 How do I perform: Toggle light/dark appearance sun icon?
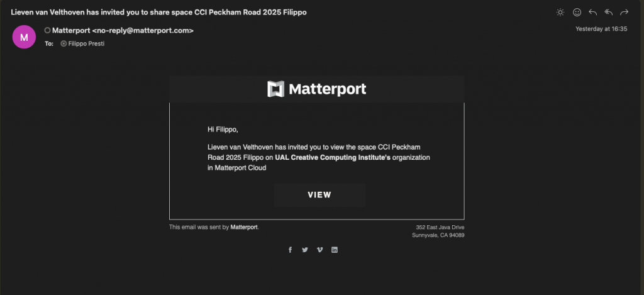560,13
